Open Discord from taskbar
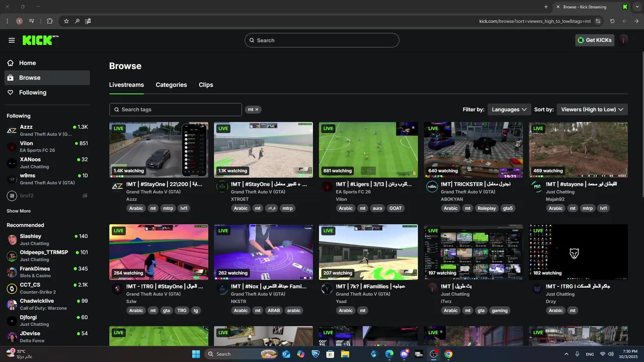 (x=404, y=354)
